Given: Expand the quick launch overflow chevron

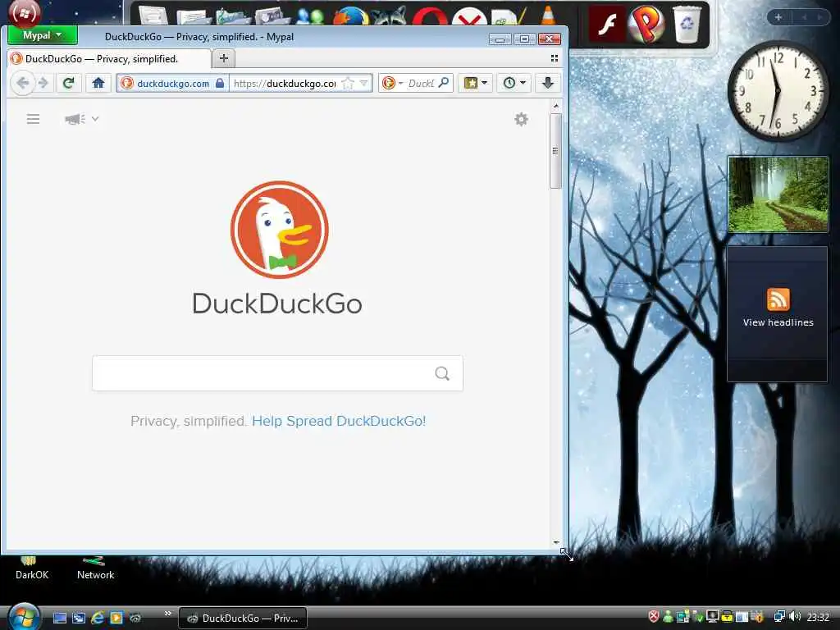Looking at the screenshot, I should click(x=167, y=613).
